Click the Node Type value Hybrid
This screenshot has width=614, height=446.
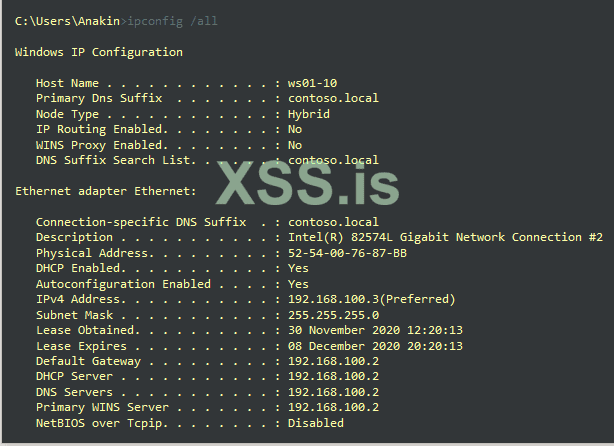pyautogui.click(x=308, y=114)
